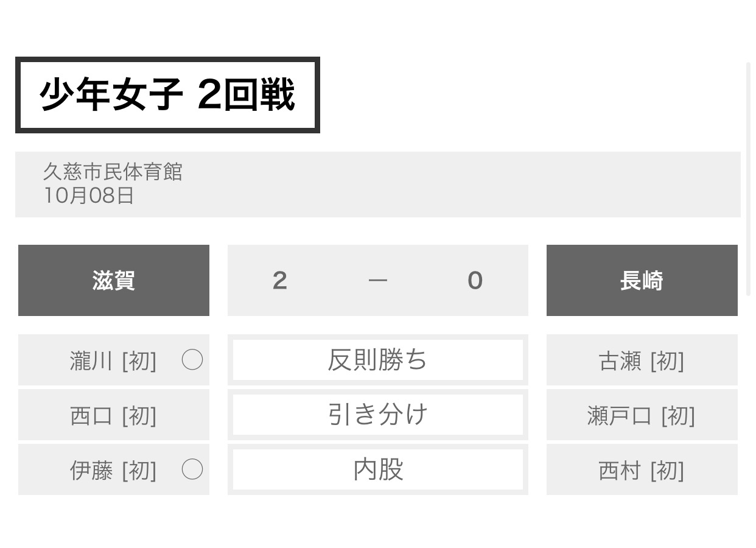Screen dimensions: 756x548
Task: Click the win circle beside 伊藤
Action: [192, 469]
